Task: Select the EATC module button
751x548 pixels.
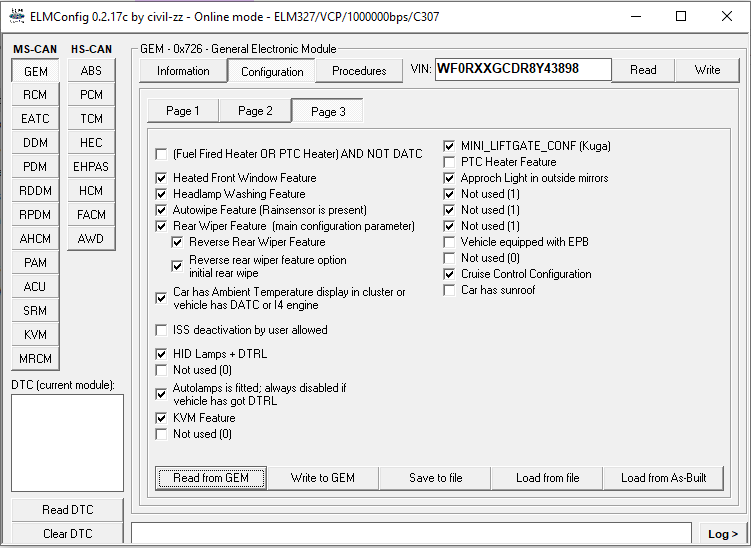Action: coord(36,119)
